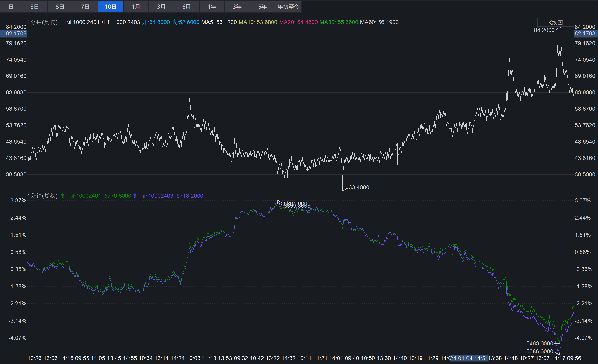This screenshot has height=364, width=598.
Task: Click the MA20 indicator label
Action: 298,22
